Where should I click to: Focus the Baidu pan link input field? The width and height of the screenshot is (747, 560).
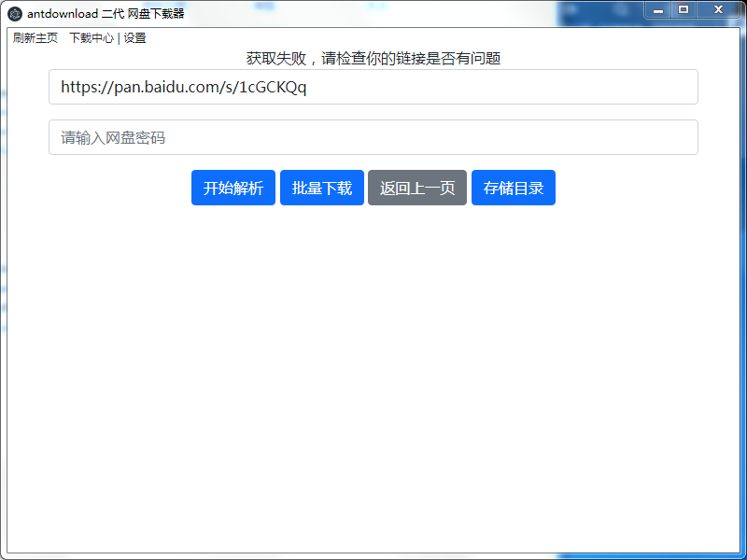tap(373, 87)
